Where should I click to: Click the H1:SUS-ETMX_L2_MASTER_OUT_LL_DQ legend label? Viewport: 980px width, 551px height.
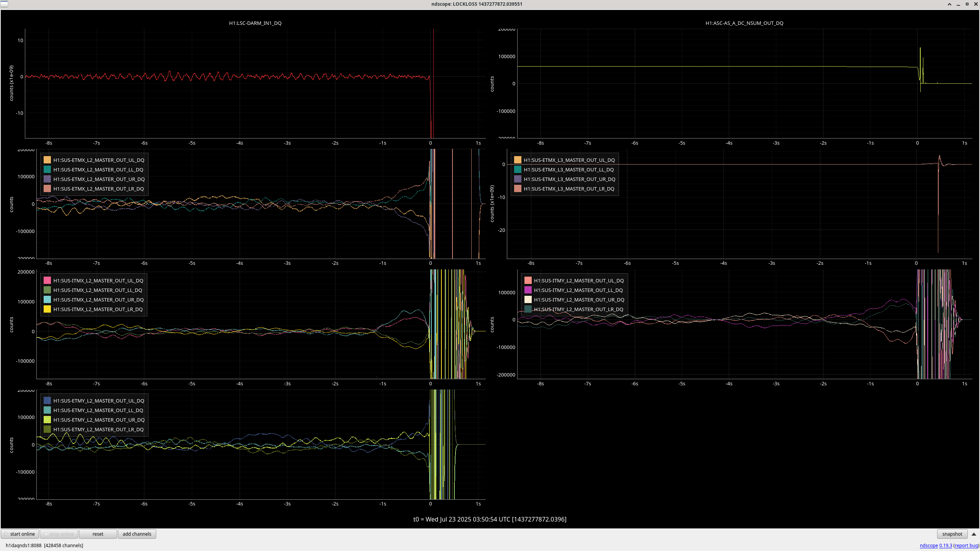[98, 170]
